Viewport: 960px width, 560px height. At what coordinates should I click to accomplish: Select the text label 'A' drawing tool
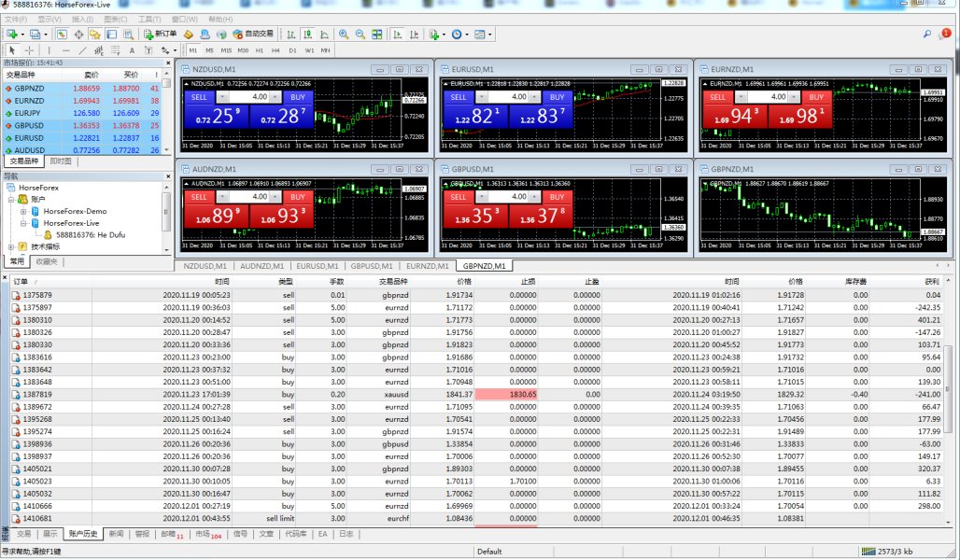click(133, 50)
